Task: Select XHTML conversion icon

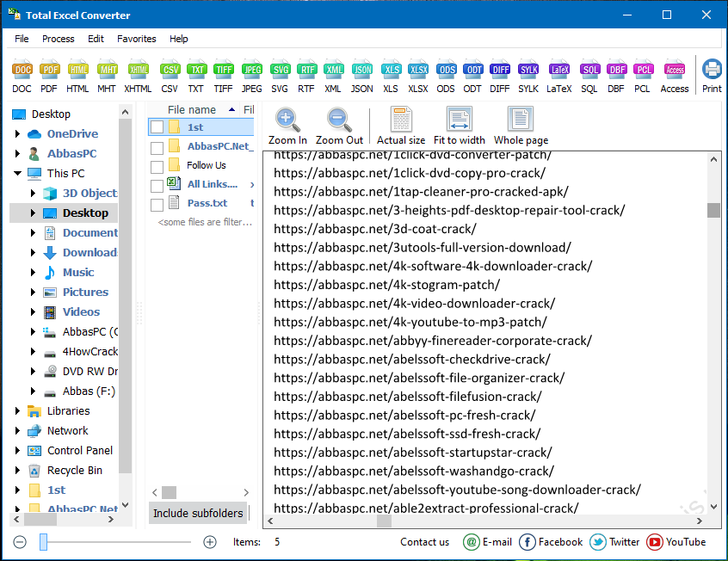Action: click(138, 77)
